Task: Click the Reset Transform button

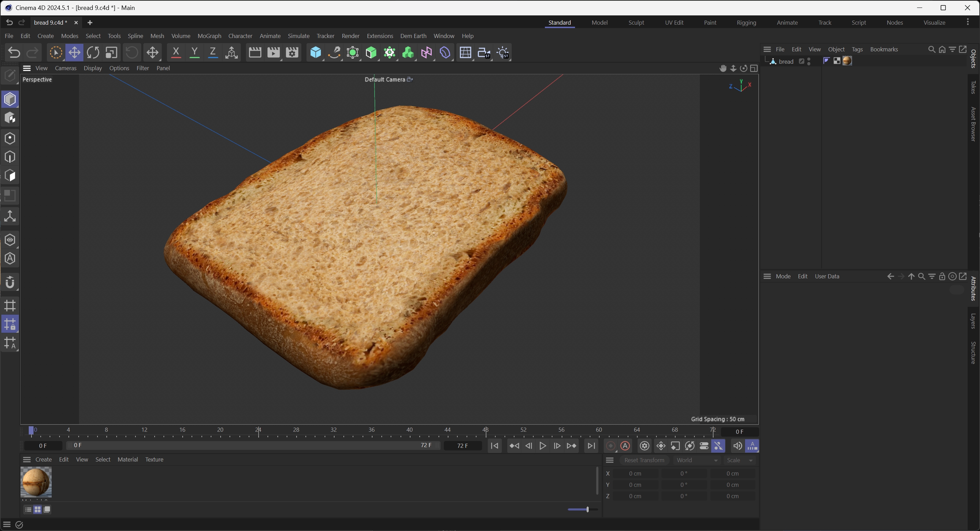Action: 644,460
